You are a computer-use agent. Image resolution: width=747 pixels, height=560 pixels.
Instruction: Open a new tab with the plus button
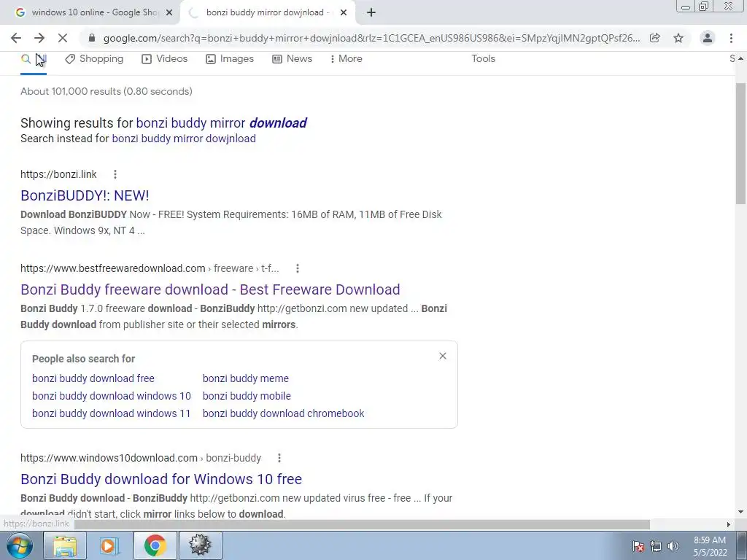[x=371, y=12]
